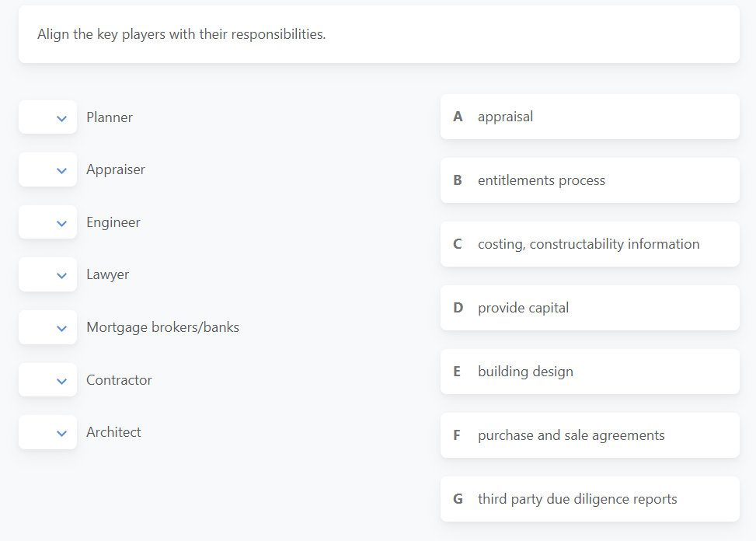Open the dropdown beside Lawyer
Screen dimensions: 756x541
(47, 274)
